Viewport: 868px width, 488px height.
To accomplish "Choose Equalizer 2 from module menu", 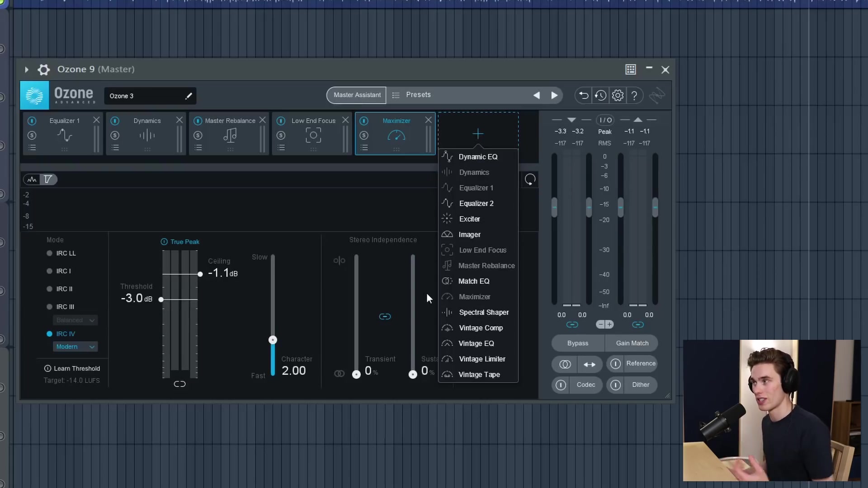I will (478, 203).
